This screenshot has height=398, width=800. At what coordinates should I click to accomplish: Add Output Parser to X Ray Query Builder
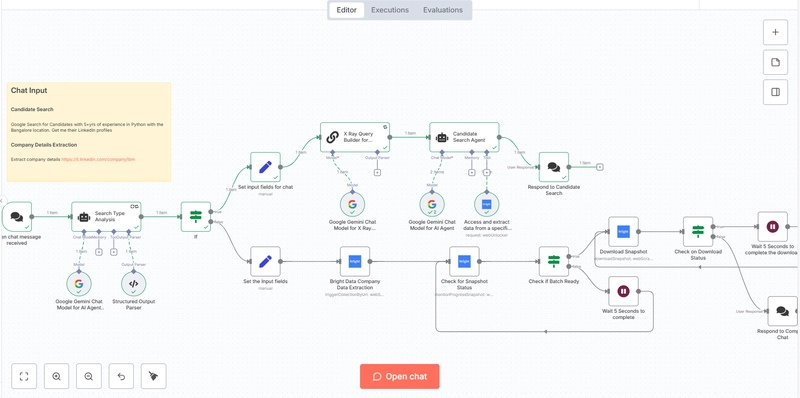pos(378,172)
